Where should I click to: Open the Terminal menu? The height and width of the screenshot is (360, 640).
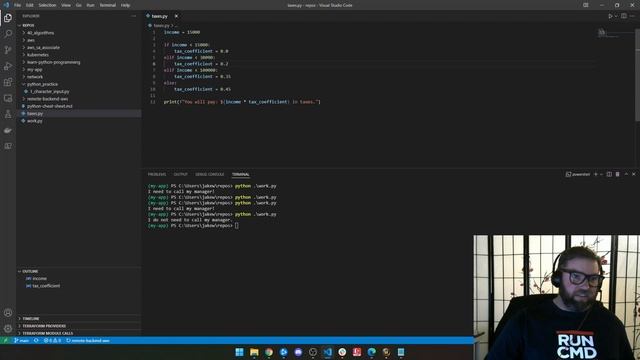click(108, 5)
